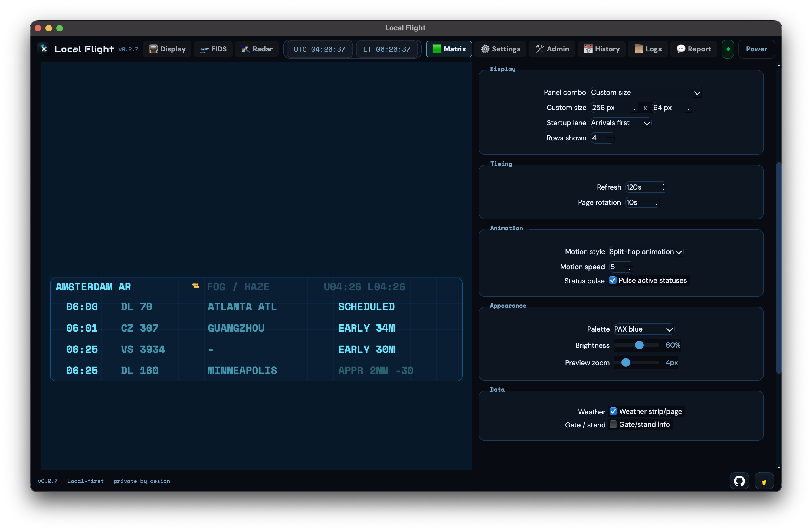
Task: Click the Report button
Action: (693, 49)
